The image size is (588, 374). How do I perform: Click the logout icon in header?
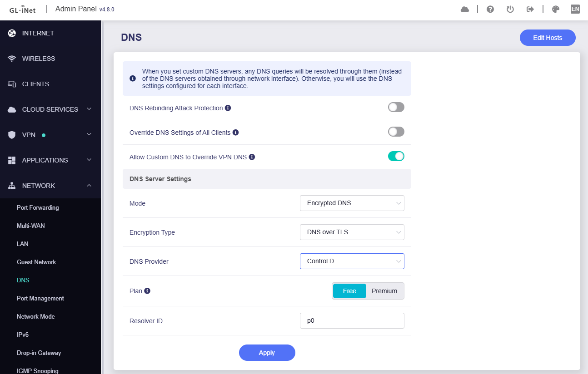530,9
